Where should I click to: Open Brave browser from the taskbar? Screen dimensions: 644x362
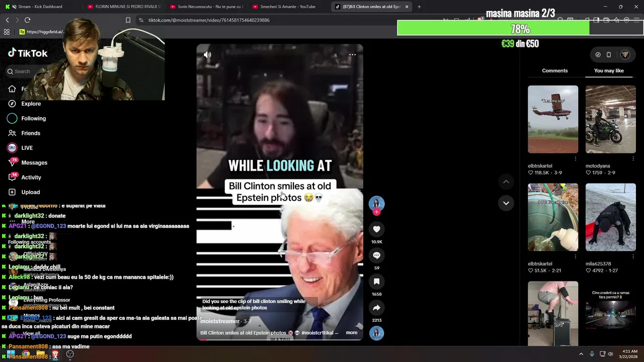tap(55, 354)
